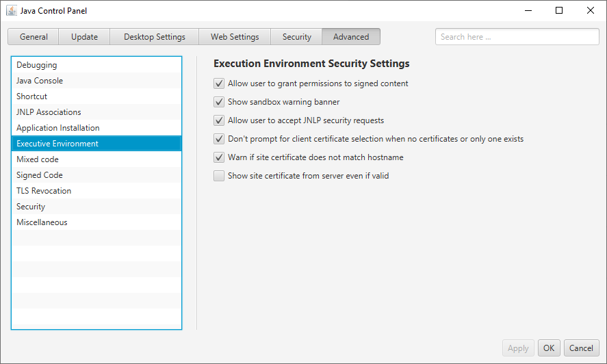Select the Security tab
This screenshot has height=364, width=607.
(x=297, y=37)
